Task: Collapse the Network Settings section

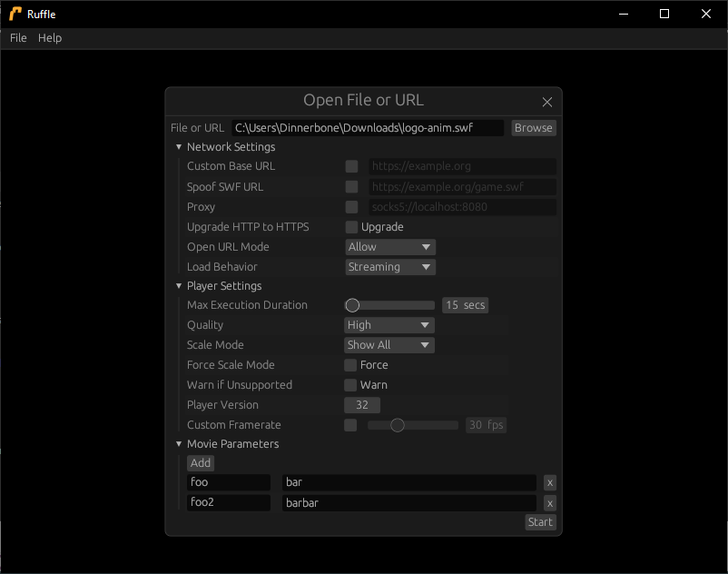Action: pyautogui.click(x=179, y=147)
